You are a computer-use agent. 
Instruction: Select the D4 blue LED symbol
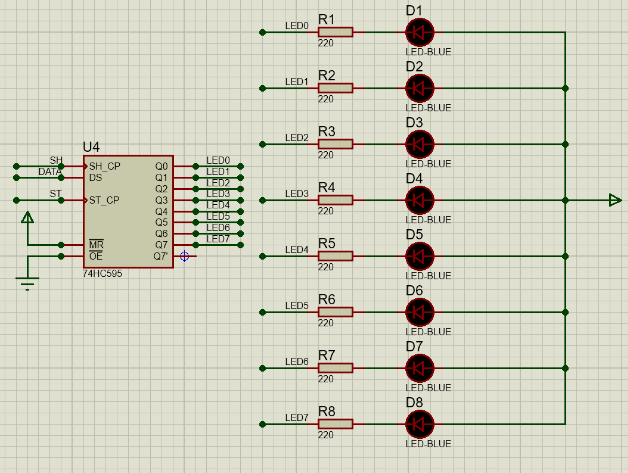point(420,200)
